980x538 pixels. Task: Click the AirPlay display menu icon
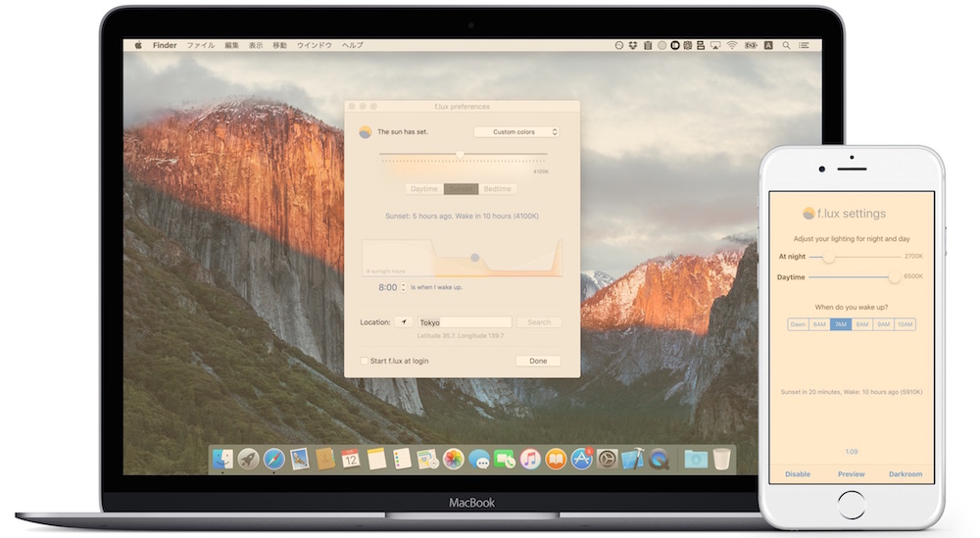pyautogui.click(x=715, y=45)
